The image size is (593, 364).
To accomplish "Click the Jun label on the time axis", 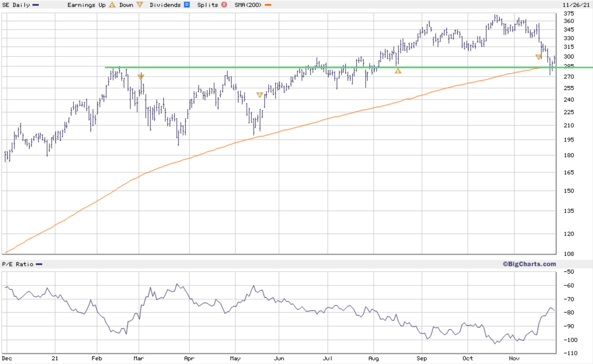I will 279,358.
